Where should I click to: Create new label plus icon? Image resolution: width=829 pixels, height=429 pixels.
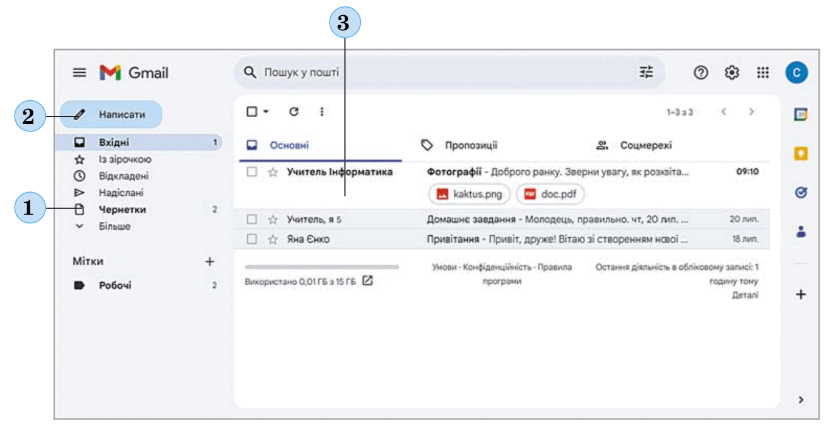click(209, 261)
